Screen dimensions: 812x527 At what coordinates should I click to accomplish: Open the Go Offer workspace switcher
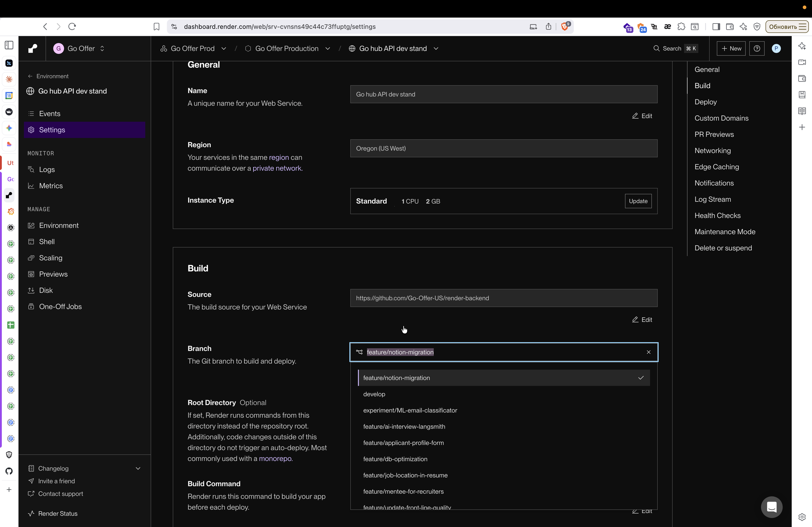79,48
